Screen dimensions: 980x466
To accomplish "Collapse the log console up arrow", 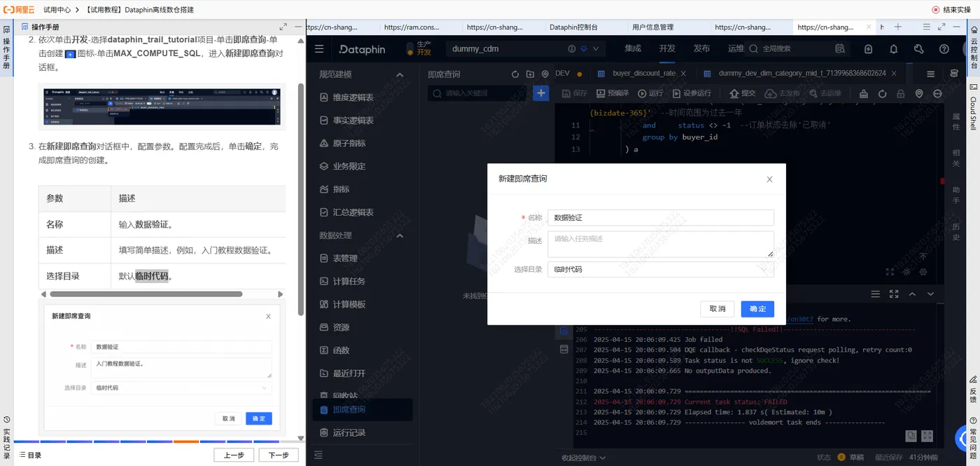I will coord(912,294).
